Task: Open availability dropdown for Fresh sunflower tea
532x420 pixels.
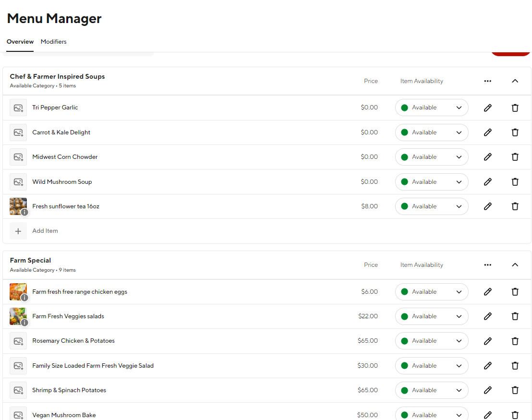Action: (x=431, y=206)
